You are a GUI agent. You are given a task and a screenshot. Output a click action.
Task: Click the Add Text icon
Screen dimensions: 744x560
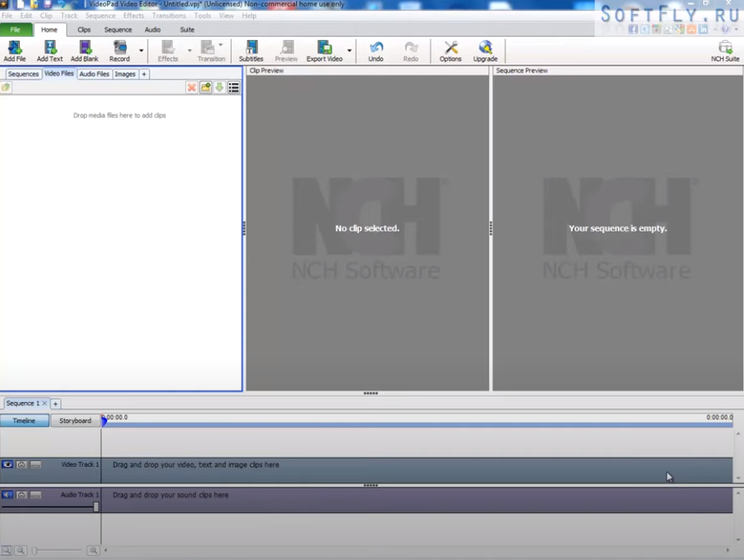click(49, 51)
